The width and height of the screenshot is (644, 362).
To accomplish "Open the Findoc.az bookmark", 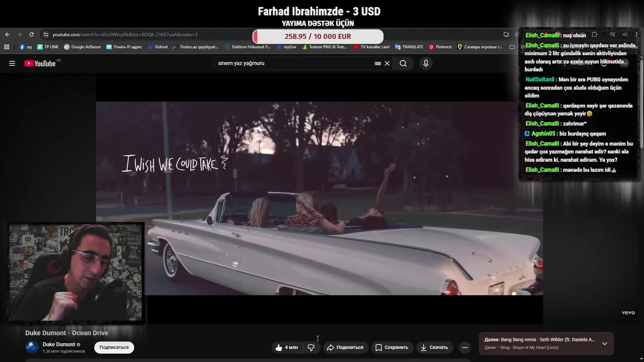I will (x=195, y=47).
